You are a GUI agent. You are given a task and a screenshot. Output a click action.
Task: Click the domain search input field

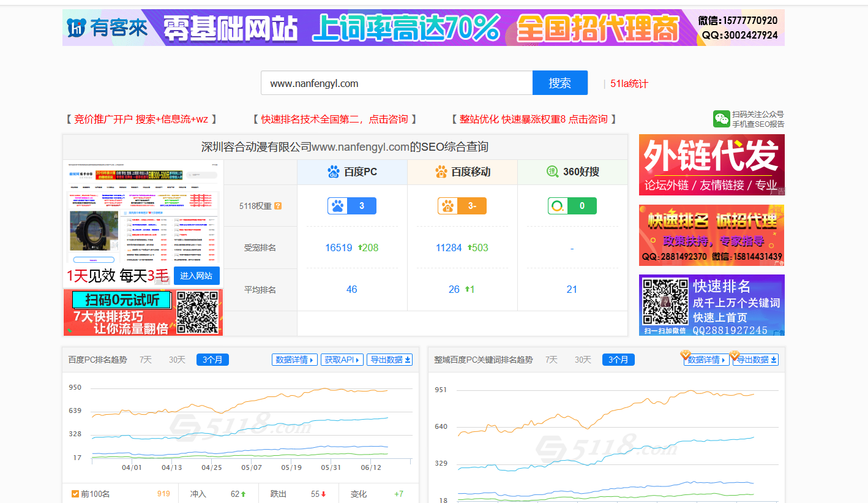coord(396,83)
